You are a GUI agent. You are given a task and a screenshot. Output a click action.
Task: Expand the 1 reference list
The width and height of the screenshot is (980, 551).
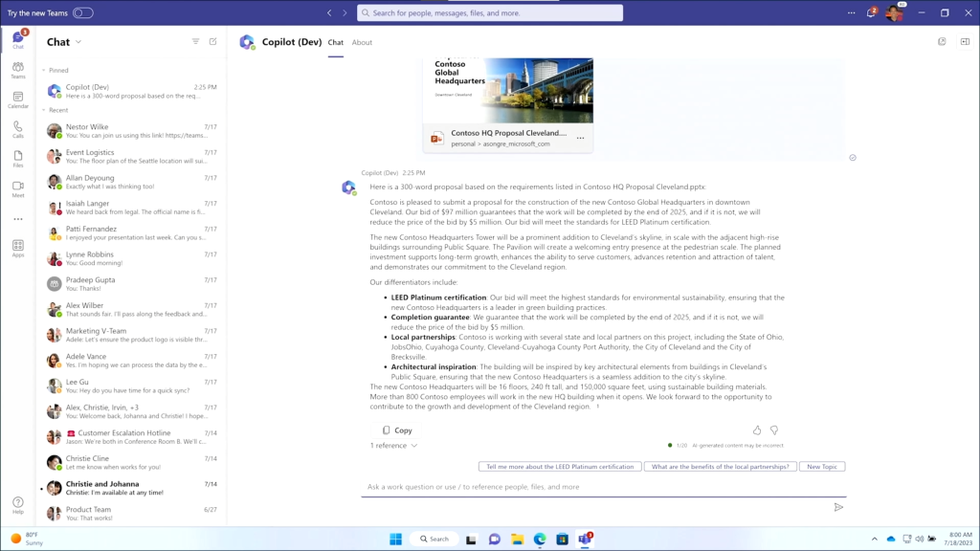(393, 446)
